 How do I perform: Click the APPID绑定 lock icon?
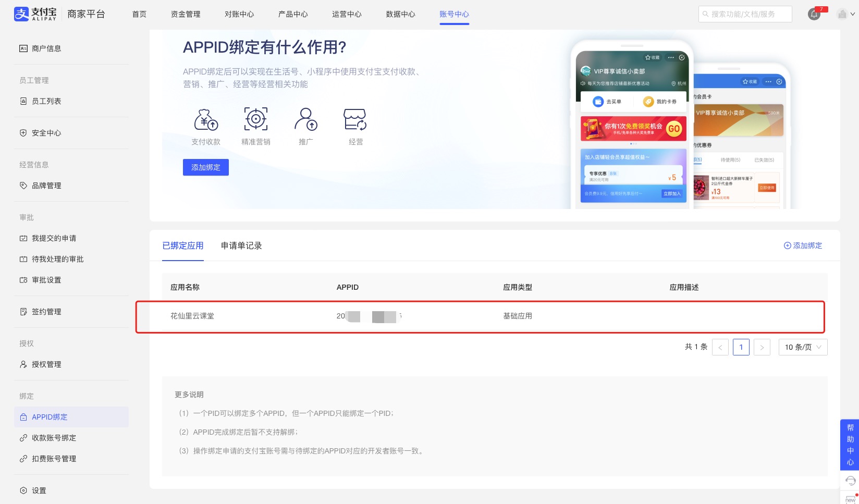pos(23,417)
